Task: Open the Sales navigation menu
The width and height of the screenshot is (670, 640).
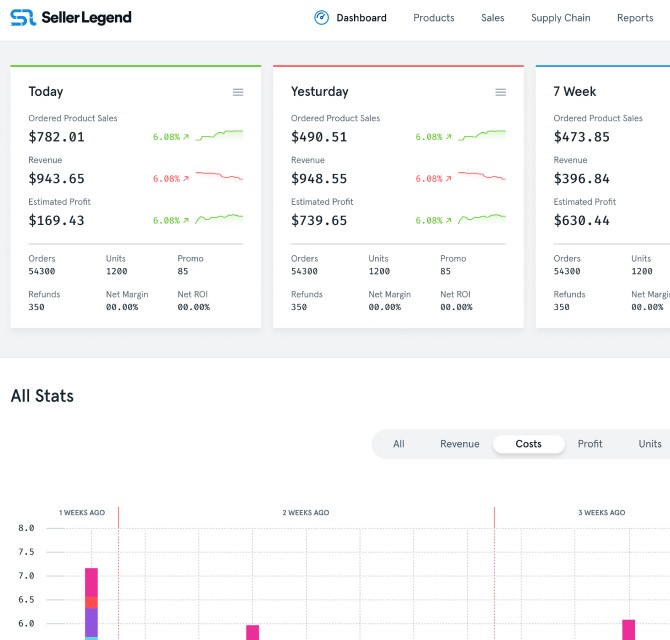Action: tap(492, 18)
